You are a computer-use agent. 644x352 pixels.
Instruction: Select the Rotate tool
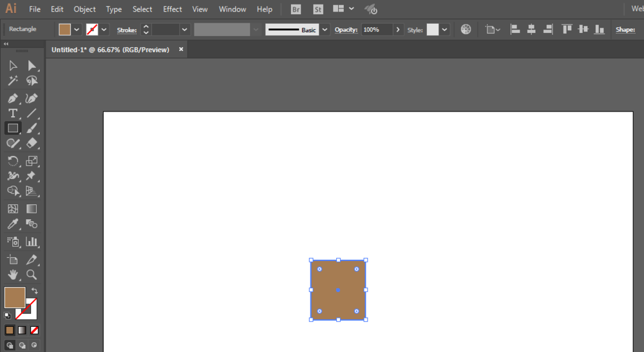[12, 161]
